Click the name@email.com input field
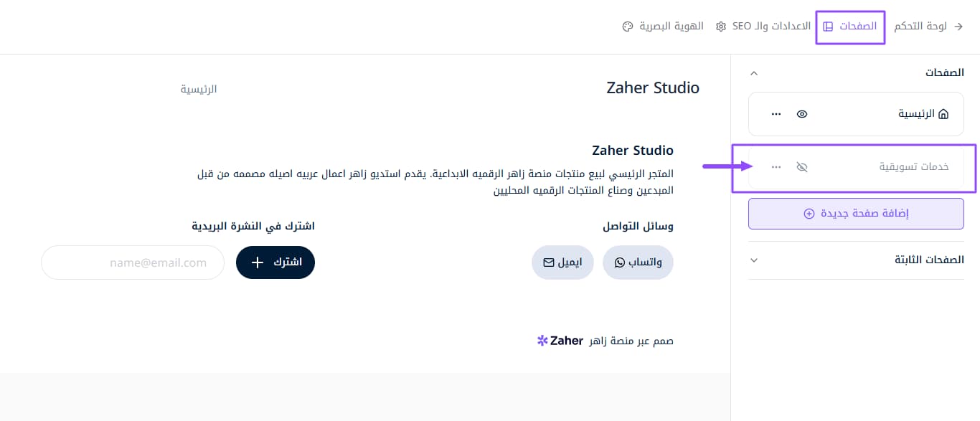This screenshot has width=980, height=421. pyautogui.click(x=133, y=262)
